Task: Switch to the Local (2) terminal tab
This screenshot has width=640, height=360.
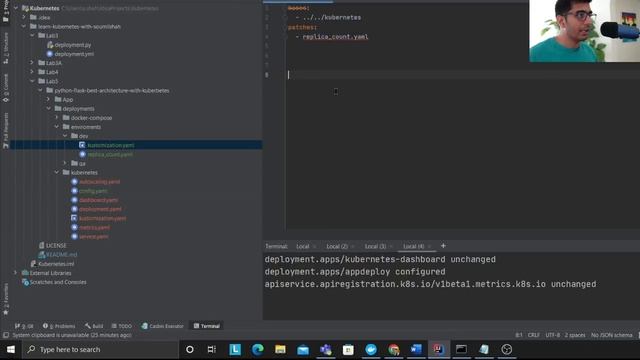Action: (337, 247)
